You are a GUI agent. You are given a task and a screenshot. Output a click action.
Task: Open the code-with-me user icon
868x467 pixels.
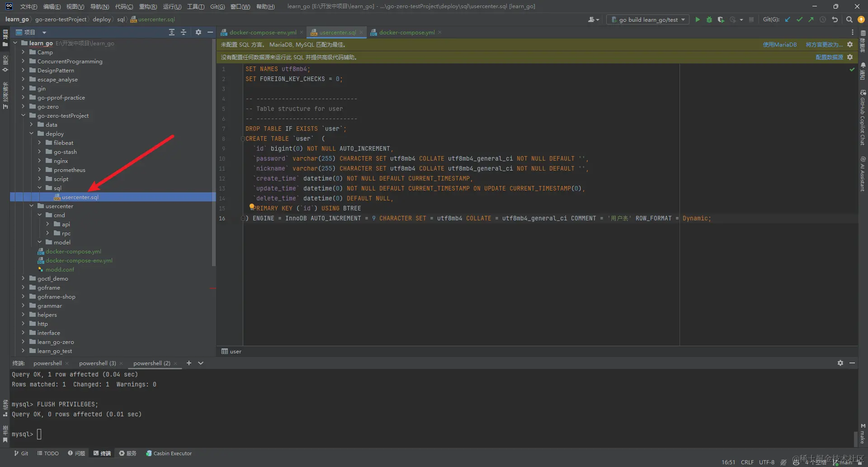tap(593, 19)
